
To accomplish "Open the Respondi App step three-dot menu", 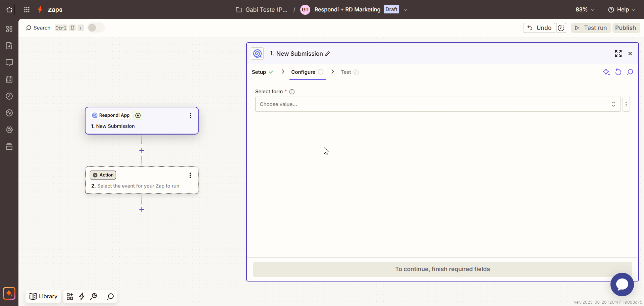I will coord(191,115).
